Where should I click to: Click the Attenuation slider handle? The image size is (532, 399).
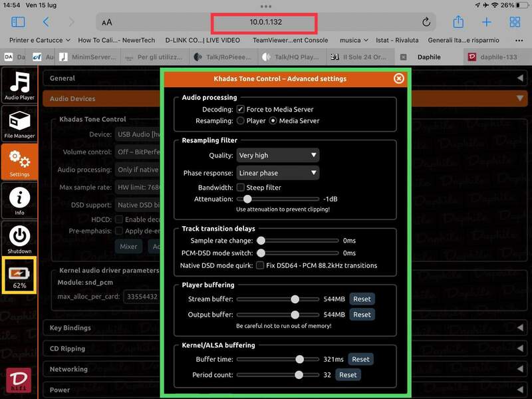[247, 199]
